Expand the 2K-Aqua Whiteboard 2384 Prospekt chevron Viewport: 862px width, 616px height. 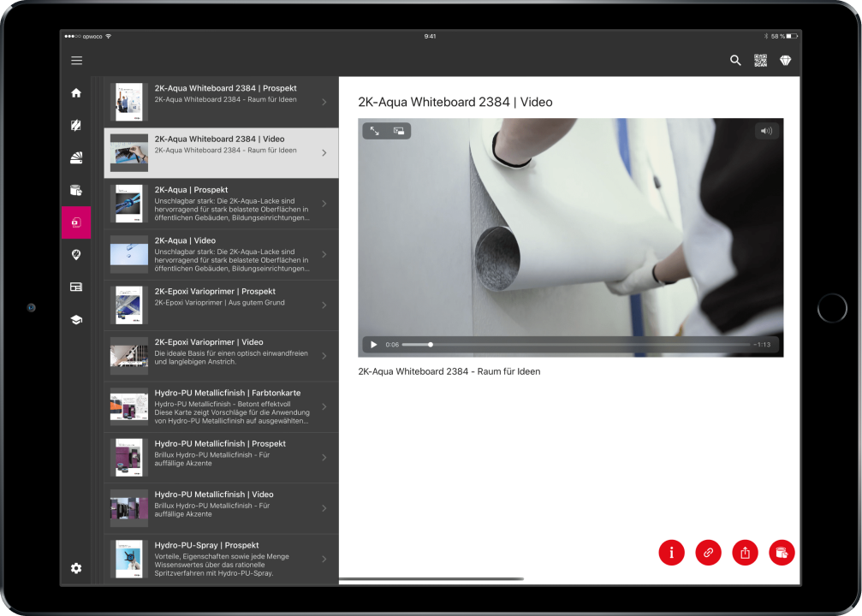click(x=324, y=102)
